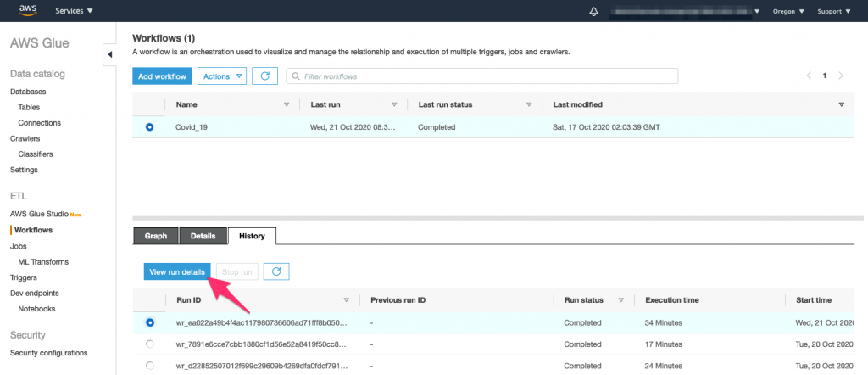Open Security configurations in sidebar
Image resolution: width=868 pixels, height=375 pixels.
coord(48,353)
